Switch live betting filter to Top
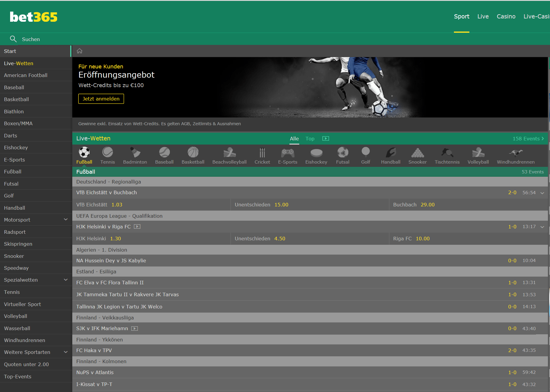 (310, 139)
